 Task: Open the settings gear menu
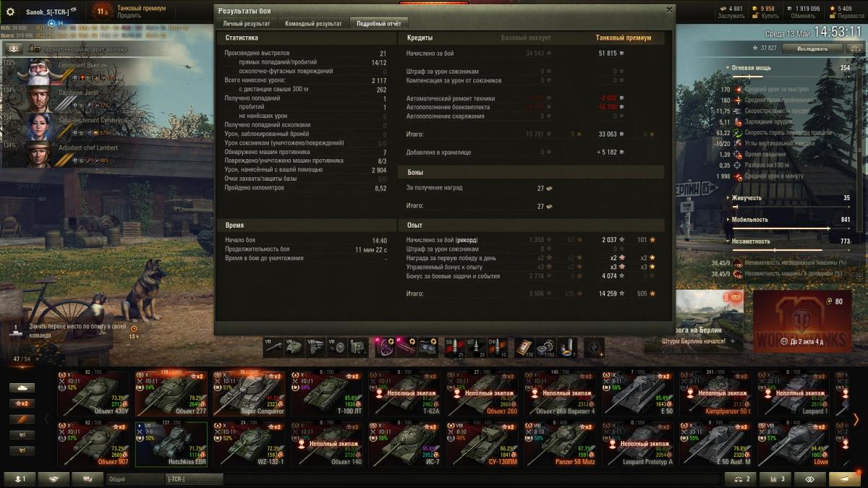click(10, 12)
